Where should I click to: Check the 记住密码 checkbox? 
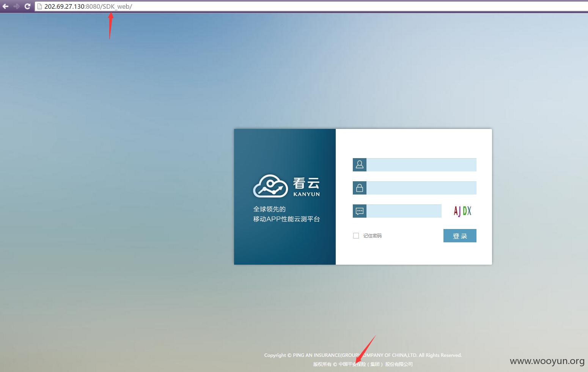pos(356,235)
